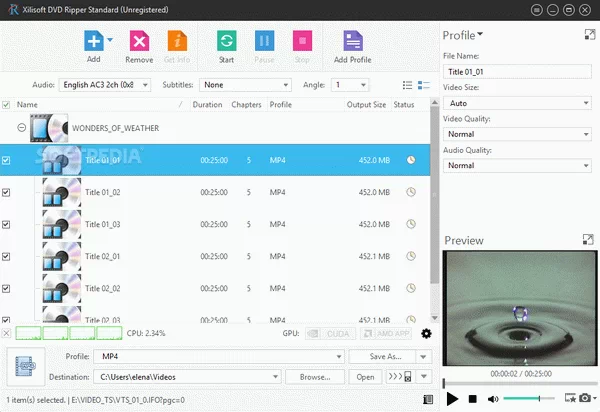Viewport: 600px width, 412px height.
Task: Toggle the select-all checkbox in the header
Action: (x=7, y=104)
